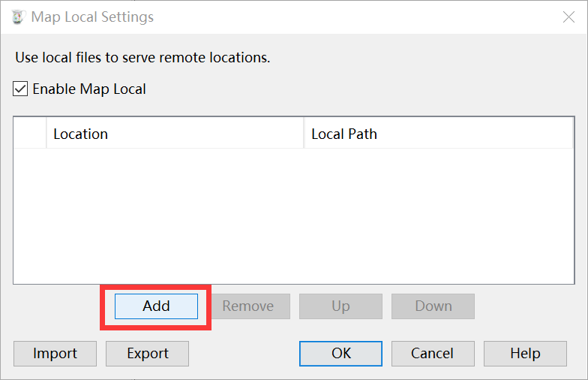Close the Map Local Settings dialog
This screenshot has width=588, height=380.
tap(568, 17)
